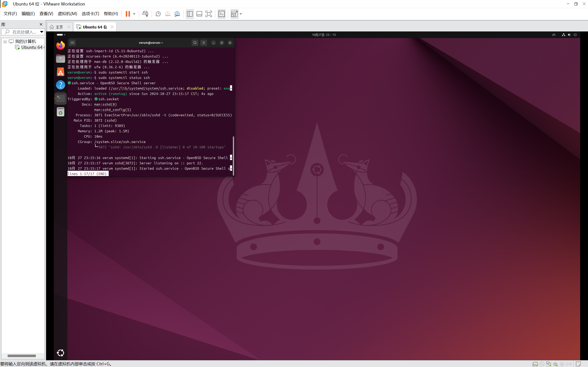Toggle the thumbnail bar view
This screenshot has width=588, height=367.
(199, 14)
